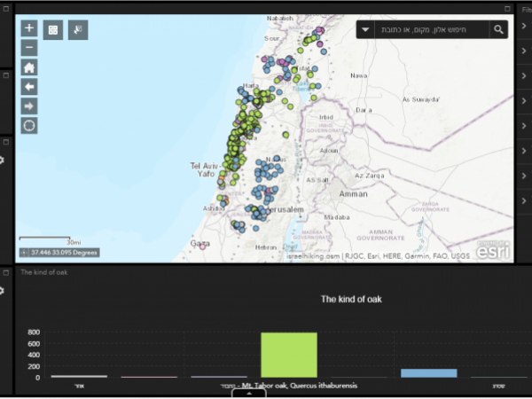Viewport: 532px width, 399px height.
Task: Expand the last filter panel chevron
Action: (524, 235)
